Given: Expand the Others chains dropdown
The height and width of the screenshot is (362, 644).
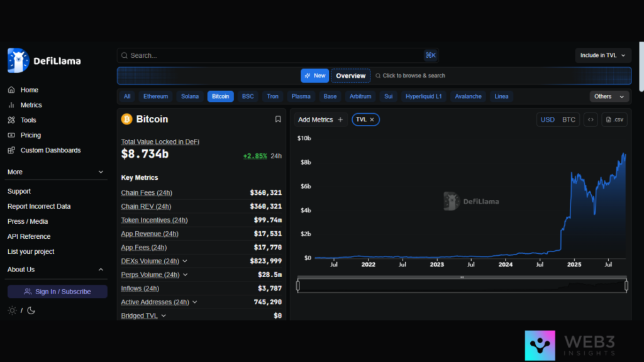Looking at the screenshot, I should point(609,96).
